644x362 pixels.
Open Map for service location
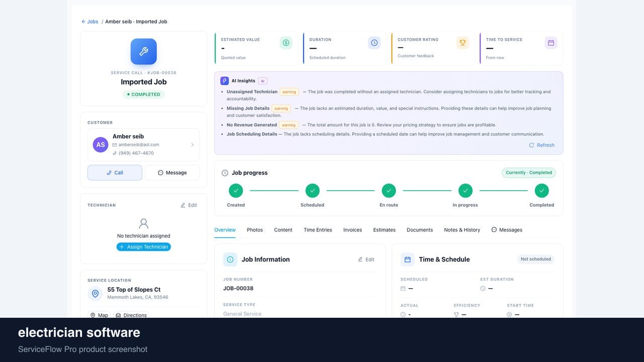99,315
